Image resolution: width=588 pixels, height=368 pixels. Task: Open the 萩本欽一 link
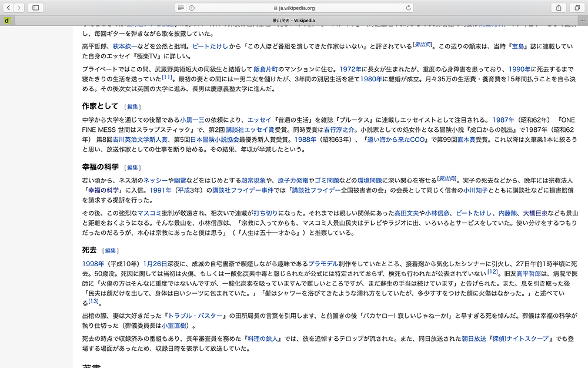pos(125,47)
